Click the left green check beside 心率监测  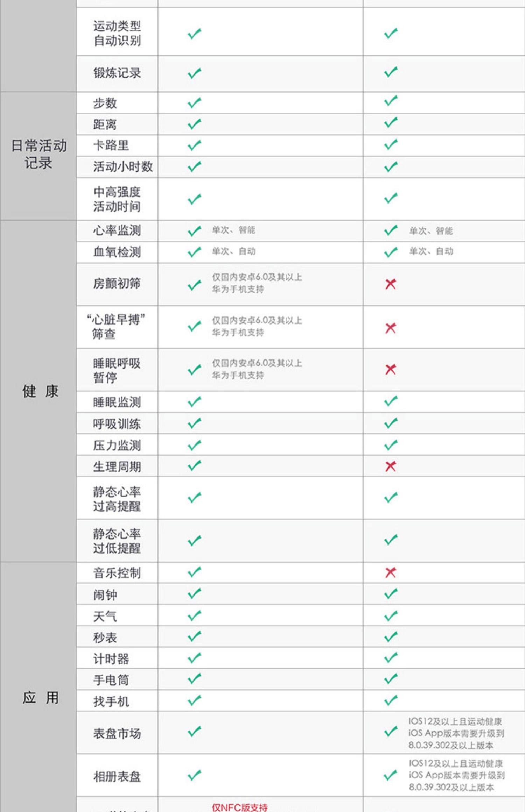click(194, 231)
